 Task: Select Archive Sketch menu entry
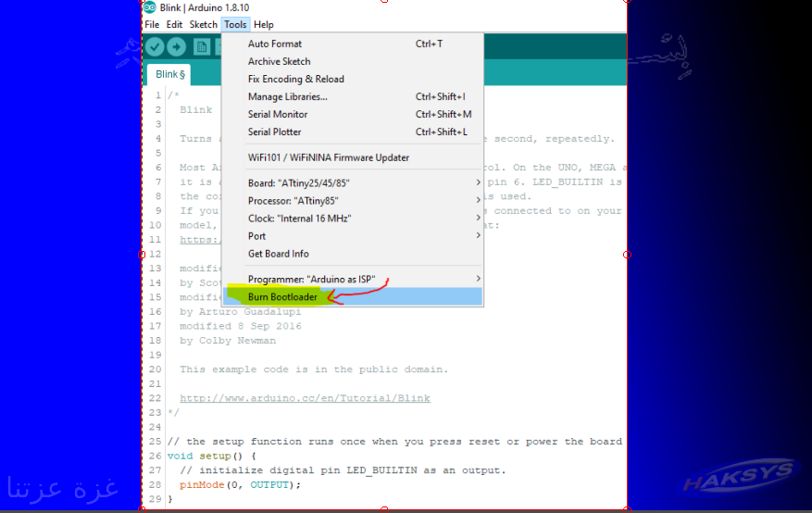(x=353, y=62)
